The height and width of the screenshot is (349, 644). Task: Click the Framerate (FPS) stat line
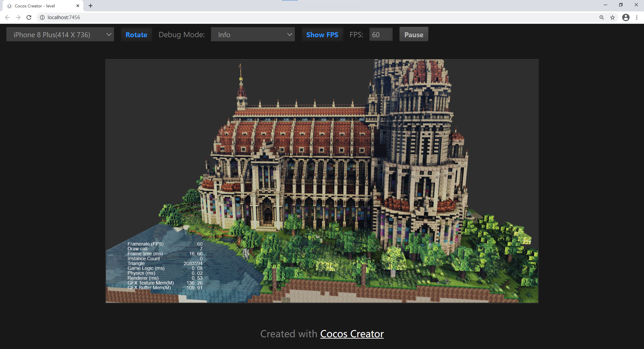(x=165, y=244)
